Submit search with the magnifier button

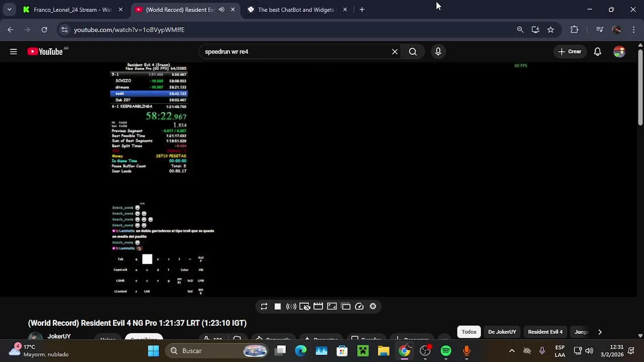coord(413,51)
